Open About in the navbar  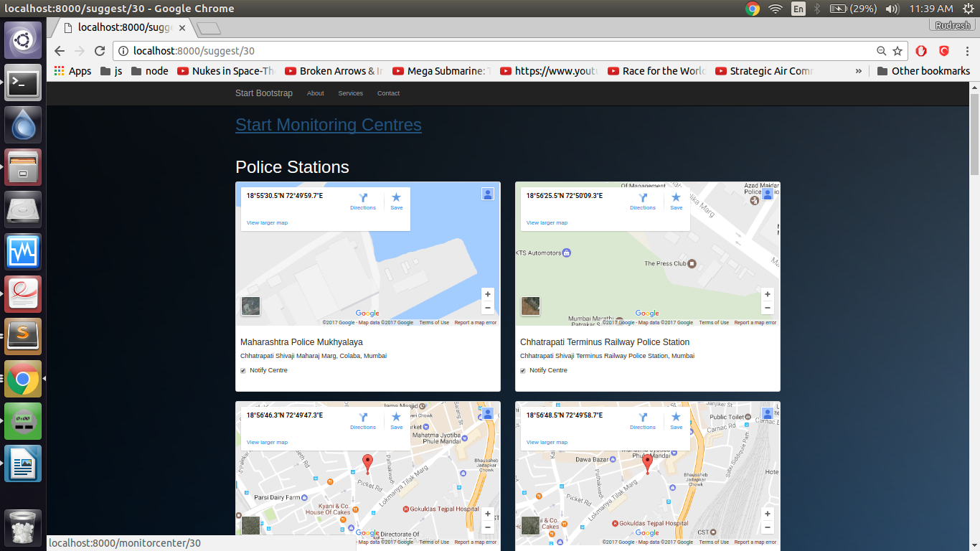click(x=316, y=93)
